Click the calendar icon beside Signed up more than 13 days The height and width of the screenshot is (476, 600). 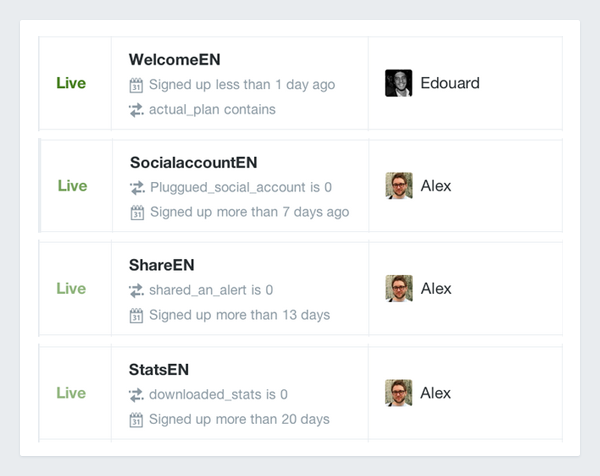coord(136,316)
